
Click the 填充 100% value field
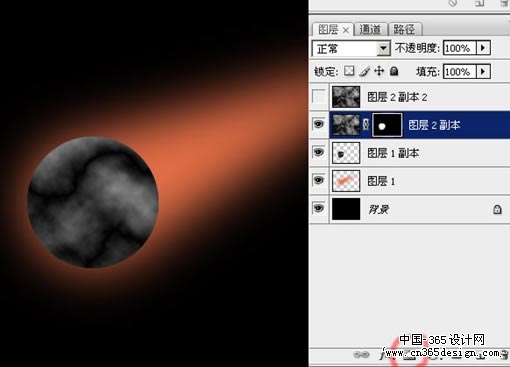[460, 72]
